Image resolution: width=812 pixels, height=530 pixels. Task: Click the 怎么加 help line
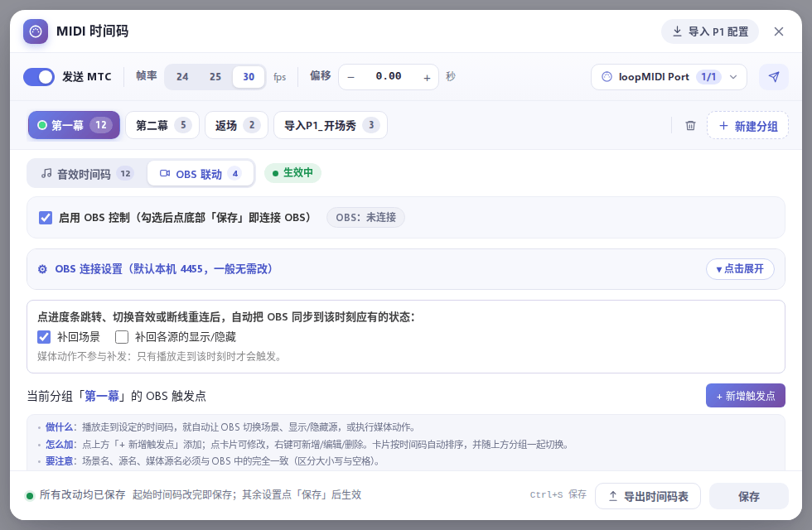307,445
